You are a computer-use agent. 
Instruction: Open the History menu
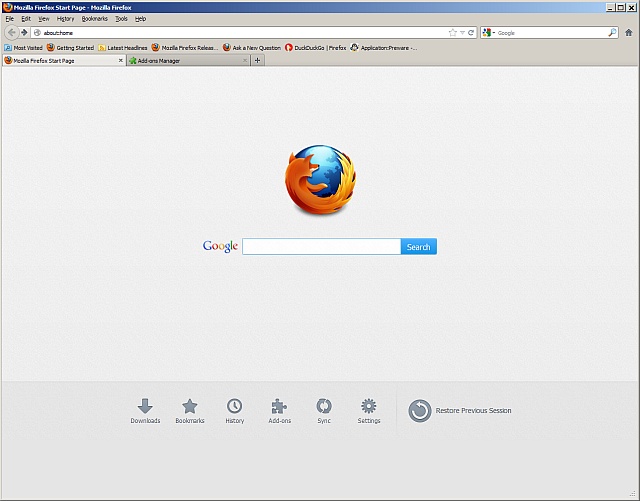(x=65, y=19)
